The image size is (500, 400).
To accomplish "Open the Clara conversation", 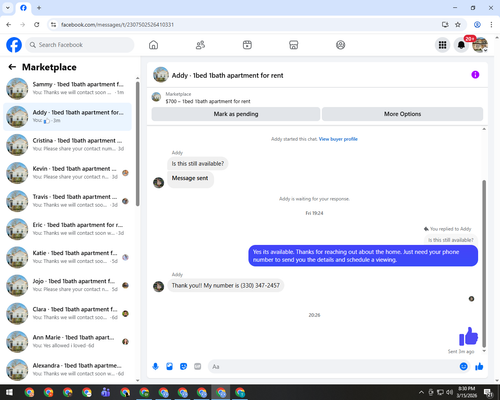I will (67, 314).
